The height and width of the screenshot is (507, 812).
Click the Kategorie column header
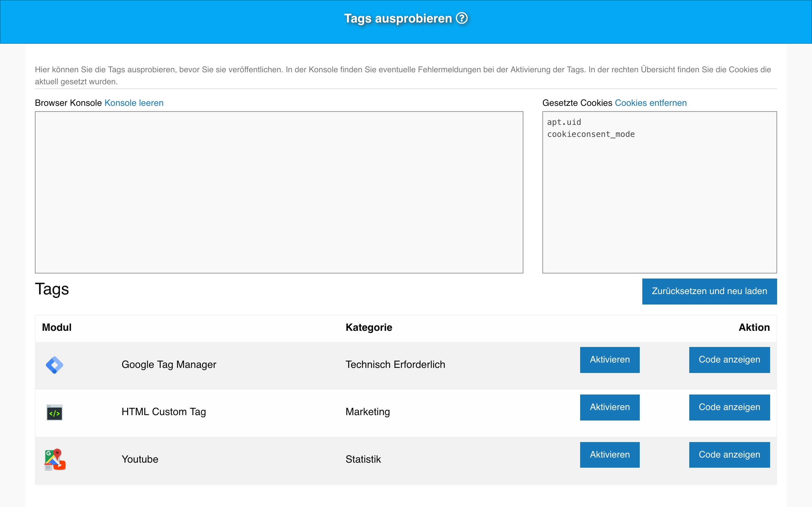coord(369,327)
